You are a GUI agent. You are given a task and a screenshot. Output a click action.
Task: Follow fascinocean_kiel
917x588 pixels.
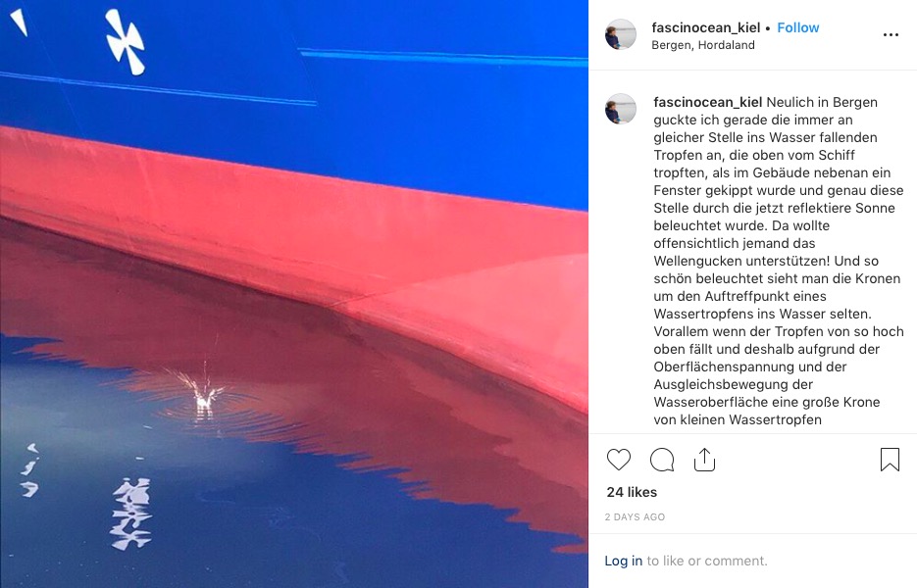tap(797, 27)
